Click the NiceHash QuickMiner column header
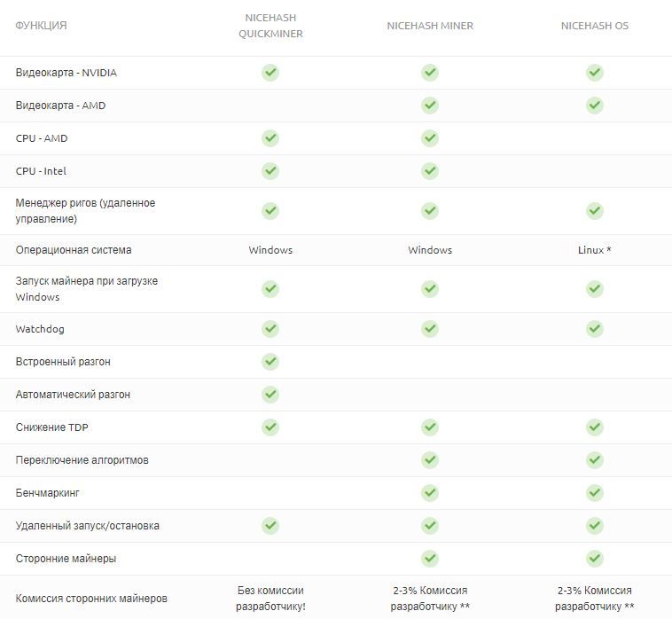The image size is (672, 619). [x=270, y=26]
